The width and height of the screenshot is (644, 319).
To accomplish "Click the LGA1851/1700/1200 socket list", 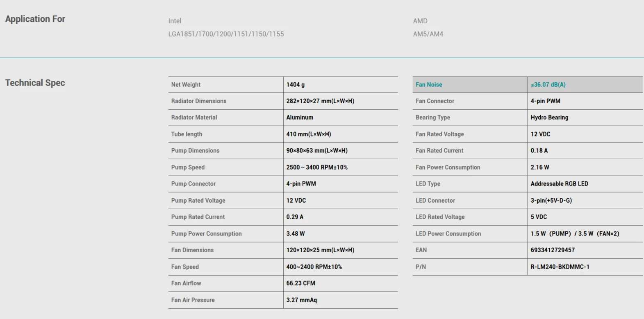I will [x=226, y=34].
